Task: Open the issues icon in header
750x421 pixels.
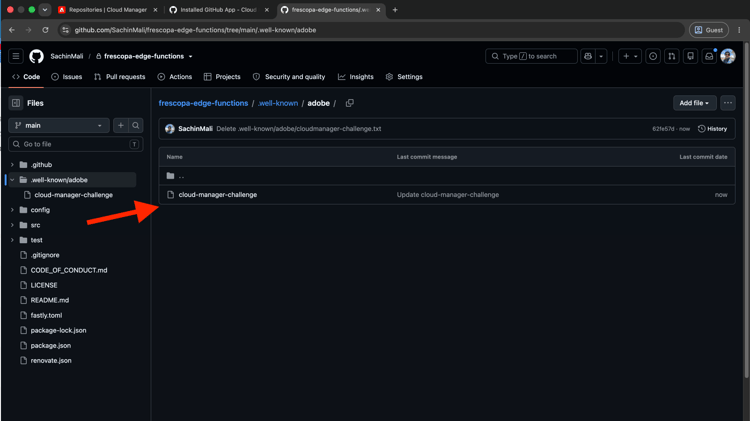Action: [653, 56]
